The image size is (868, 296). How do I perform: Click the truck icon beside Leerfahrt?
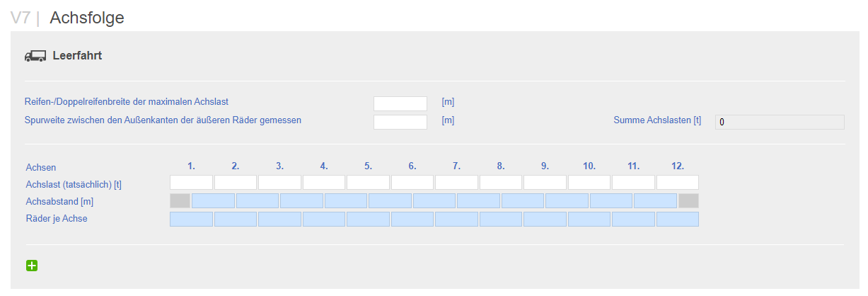(x=35, y=56)
